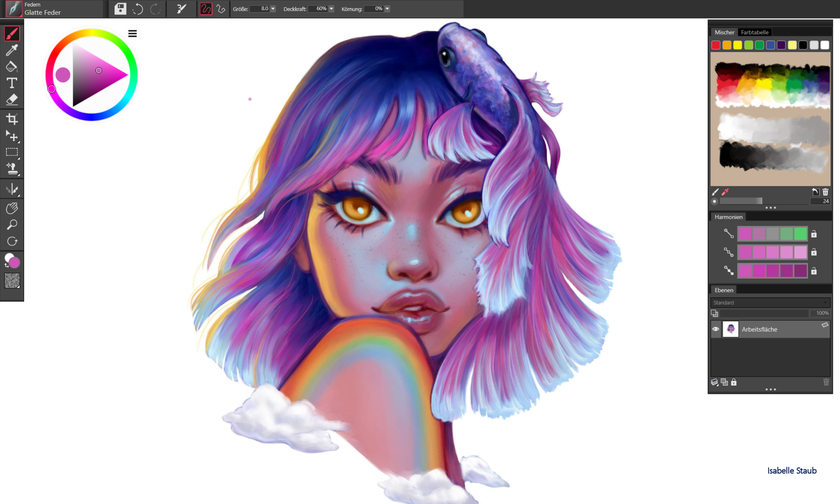Activate the Fill bucket tool
This screenshot has width=840, height=504.
[12, 66]
